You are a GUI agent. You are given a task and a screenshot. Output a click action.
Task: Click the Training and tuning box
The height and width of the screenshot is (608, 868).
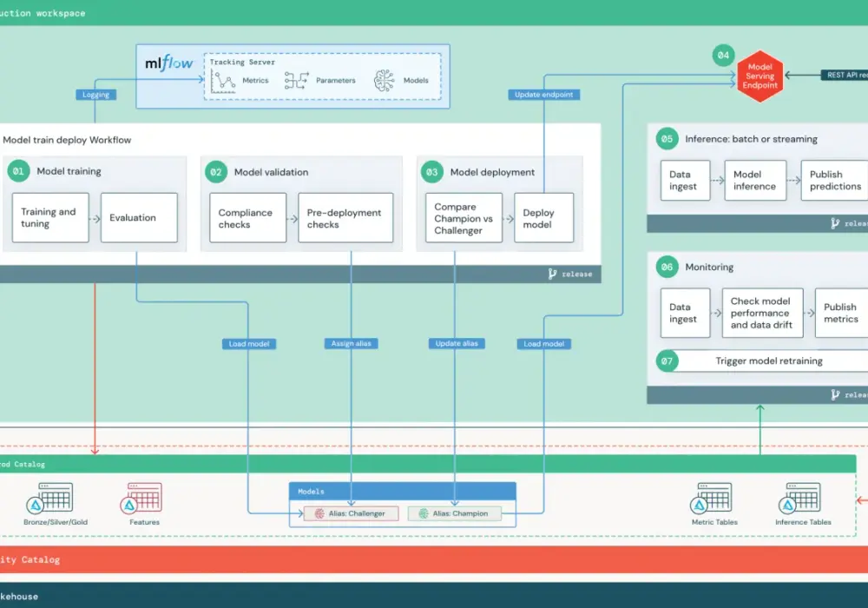click(x=50, y=218)
